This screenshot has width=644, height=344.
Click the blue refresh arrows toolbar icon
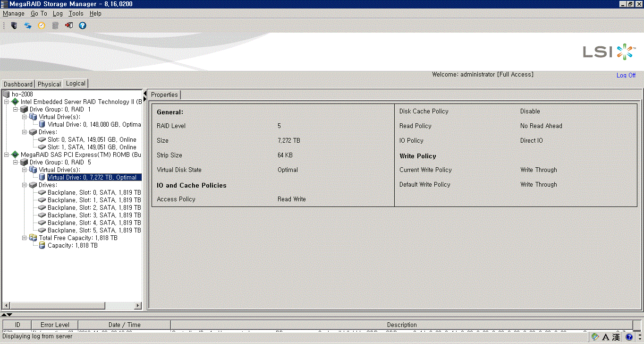[28, 26]
